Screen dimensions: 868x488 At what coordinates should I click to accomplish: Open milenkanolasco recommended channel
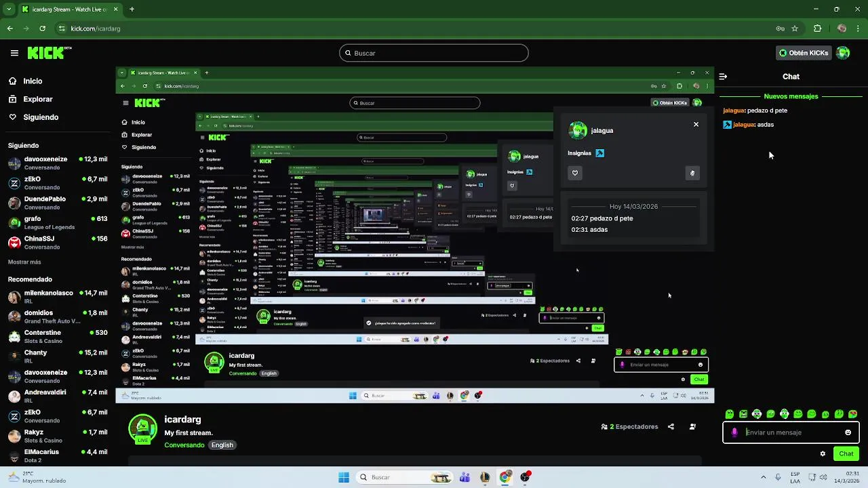click(x=58, y=297)
